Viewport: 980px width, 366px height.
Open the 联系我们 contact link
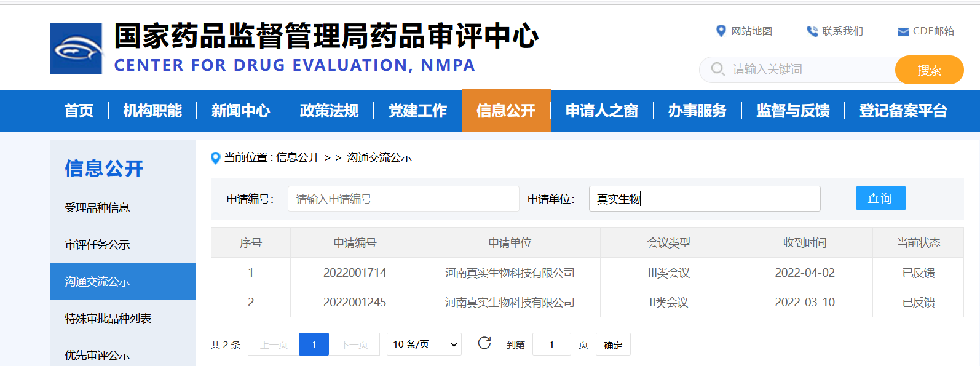click(x=842, y=31)
